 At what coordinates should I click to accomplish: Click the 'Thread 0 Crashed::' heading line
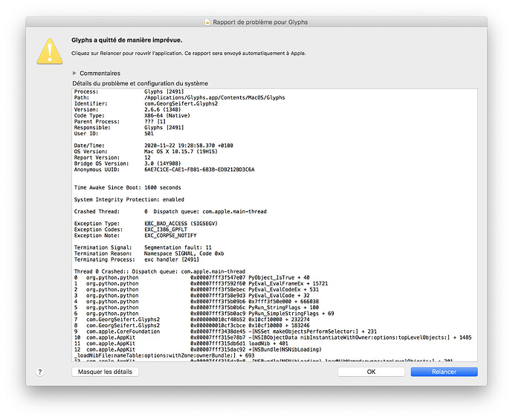coord(159,271)
